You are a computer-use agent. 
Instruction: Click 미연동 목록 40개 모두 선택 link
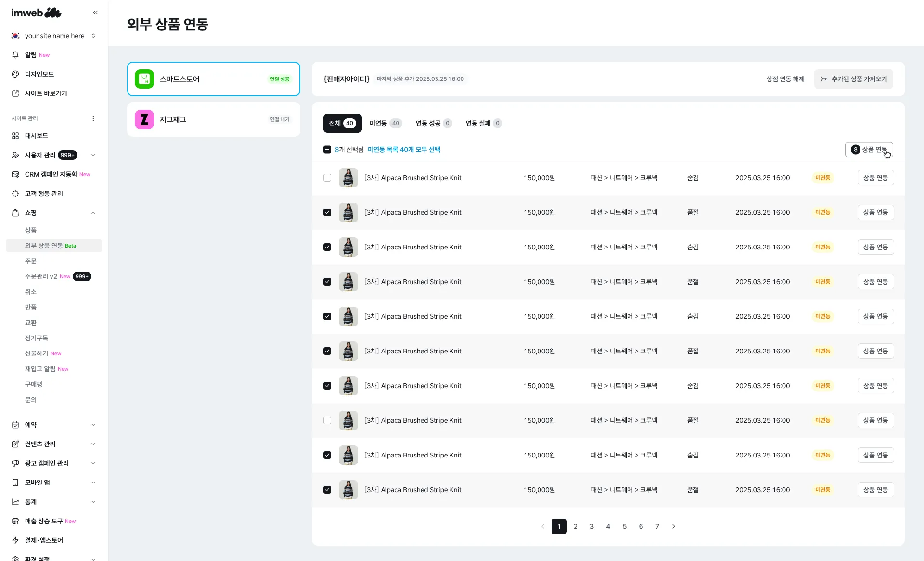point(404,150)
